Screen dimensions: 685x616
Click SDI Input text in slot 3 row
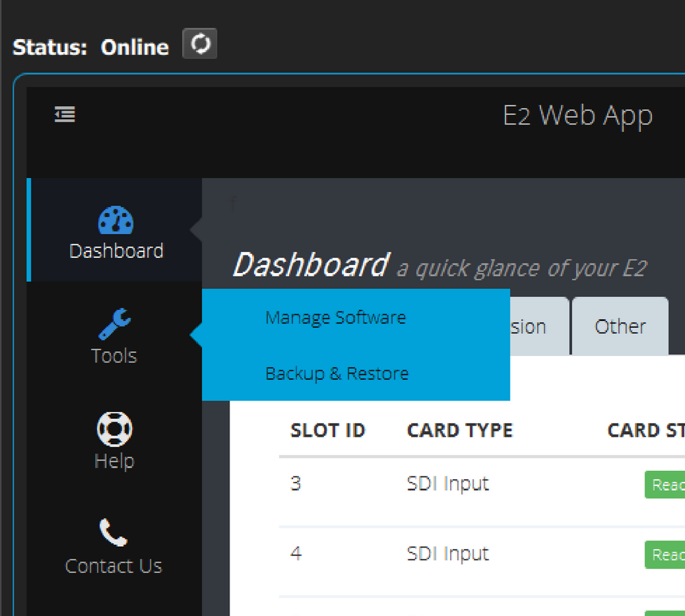pos(447,484)
